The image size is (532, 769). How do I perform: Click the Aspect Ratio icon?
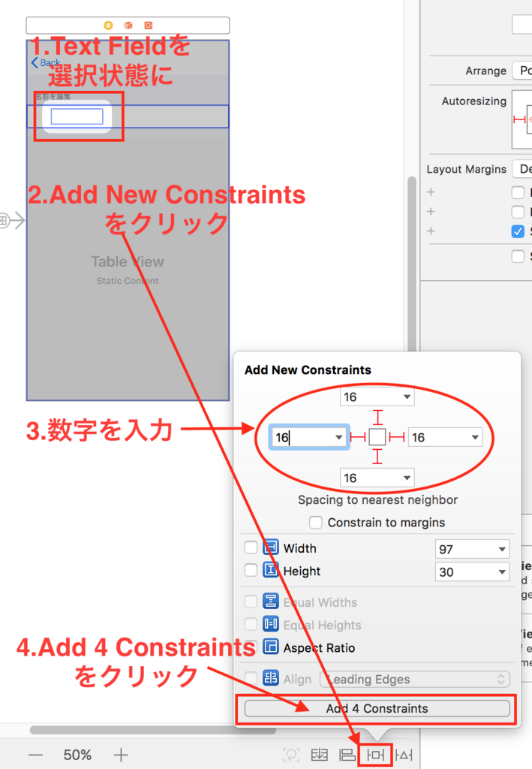point(270,647)
